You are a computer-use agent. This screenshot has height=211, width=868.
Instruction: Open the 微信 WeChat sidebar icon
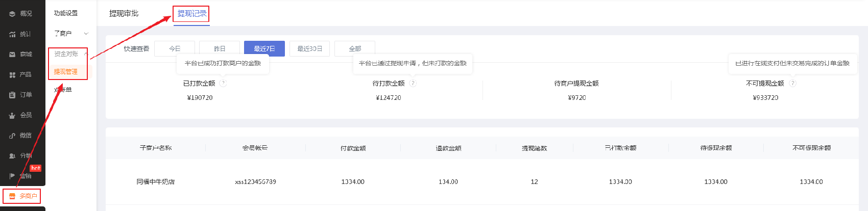click(x=12, y=136)
